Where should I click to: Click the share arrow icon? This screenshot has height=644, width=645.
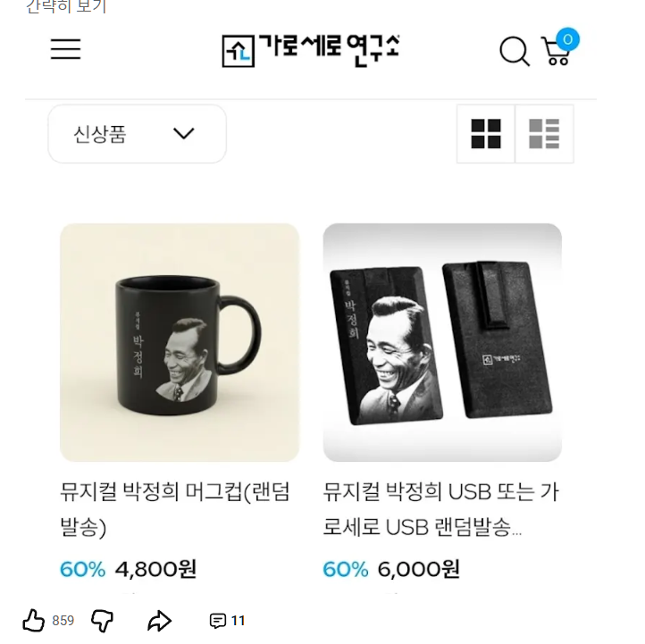(x=159, y=621)
